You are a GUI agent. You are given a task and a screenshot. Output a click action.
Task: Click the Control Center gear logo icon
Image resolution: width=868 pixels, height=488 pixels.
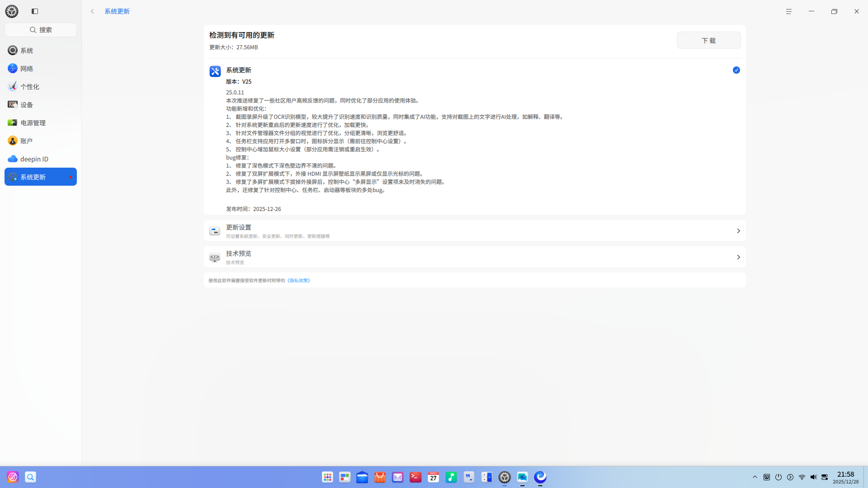point(12,11)
